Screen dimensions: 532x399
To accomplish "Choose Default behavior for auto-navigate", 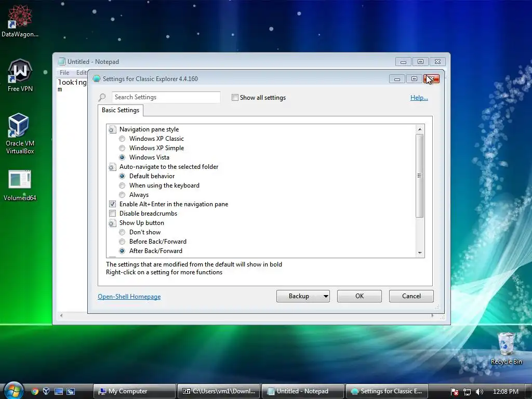I will [122, 176].
